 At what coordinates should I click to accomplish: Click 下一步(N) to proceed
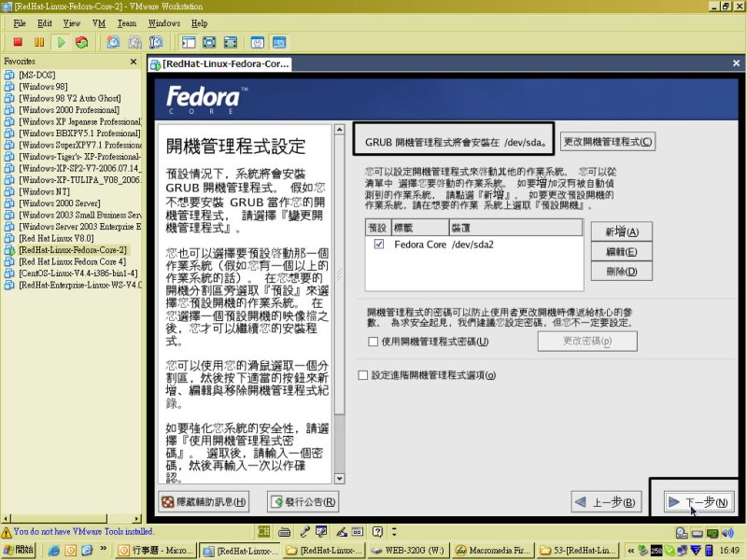[x=698, y=502]
